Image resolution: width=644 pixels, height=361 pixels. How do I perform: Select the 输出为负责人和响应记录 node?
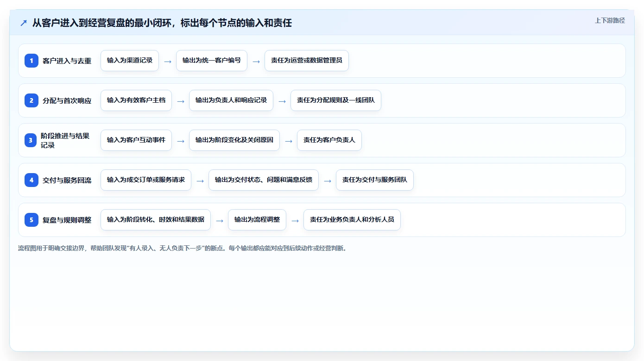(x=231, y=100)
